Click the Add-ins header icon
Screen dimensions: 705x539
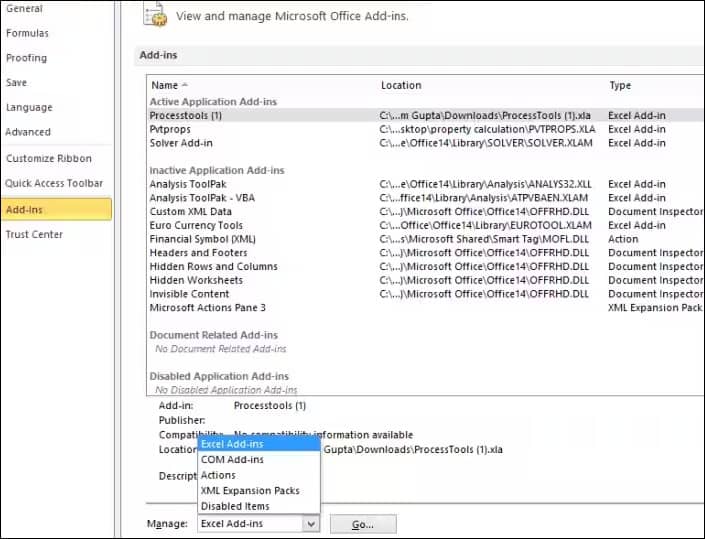(x=154, y=14)
